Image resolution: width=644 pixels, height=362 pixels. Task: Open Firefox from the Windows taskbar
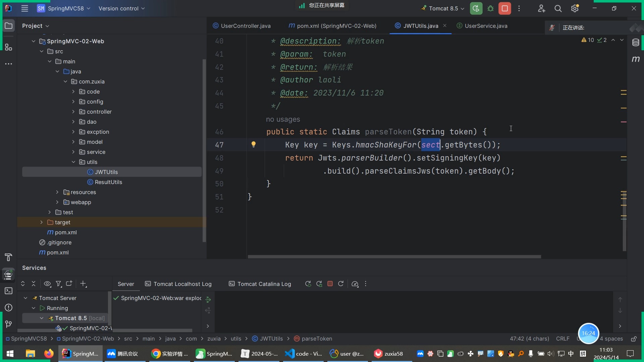49,354
